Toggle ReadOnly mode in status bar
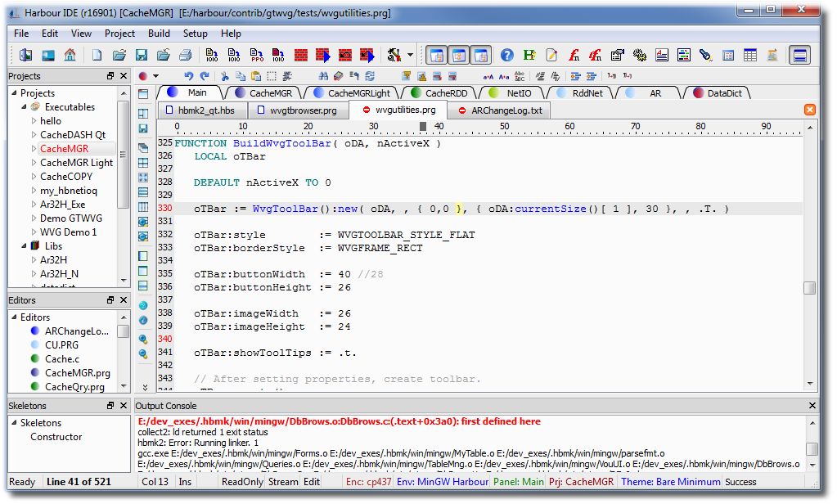Viewport: 837px width, 504px height. coord(243,482)
